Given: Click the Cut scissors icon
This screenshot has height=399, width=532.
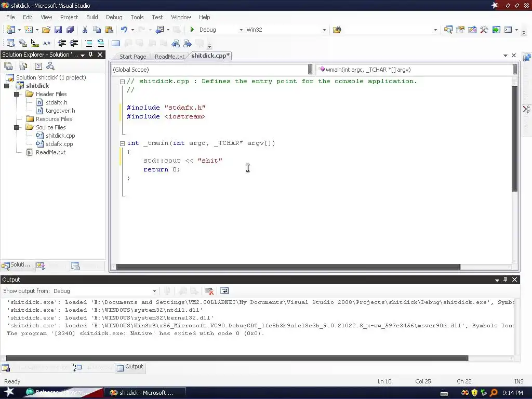Looking at the screenshot, I should tap(85, 30).
